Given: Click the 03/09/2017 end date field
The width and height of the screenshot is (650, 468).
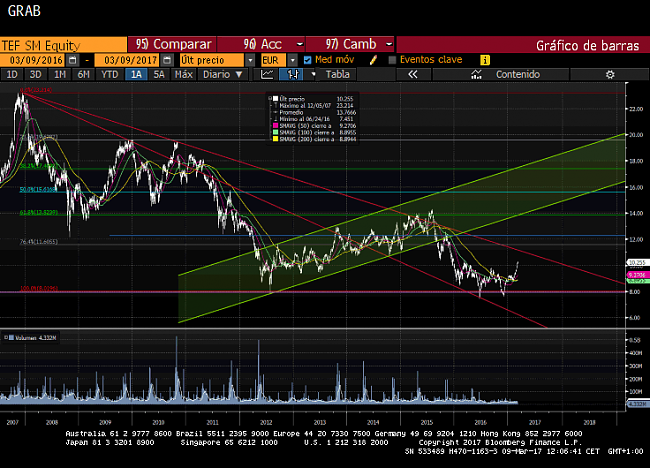Looking at the screenshot, I should 128,60.
